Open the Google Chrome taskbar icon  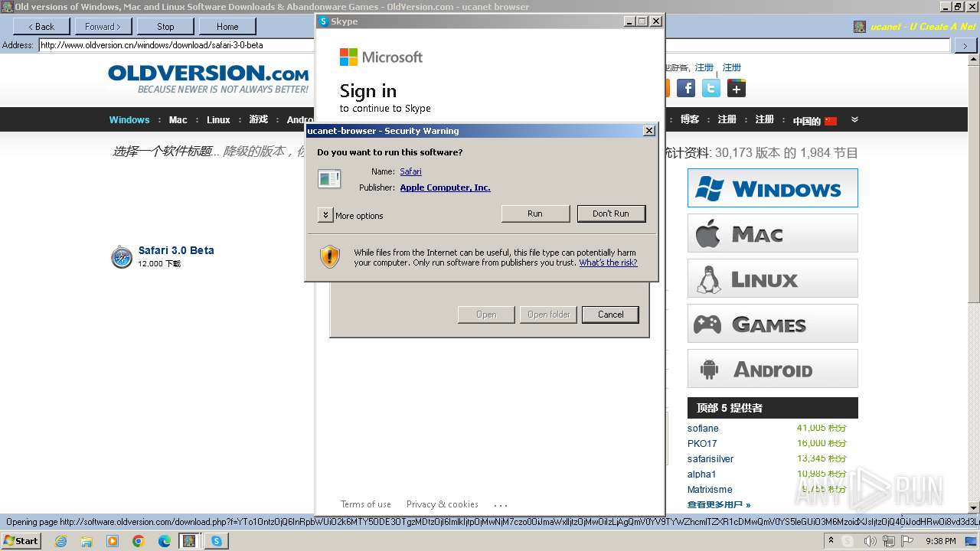pyautogui.click(x=139, y=541)
